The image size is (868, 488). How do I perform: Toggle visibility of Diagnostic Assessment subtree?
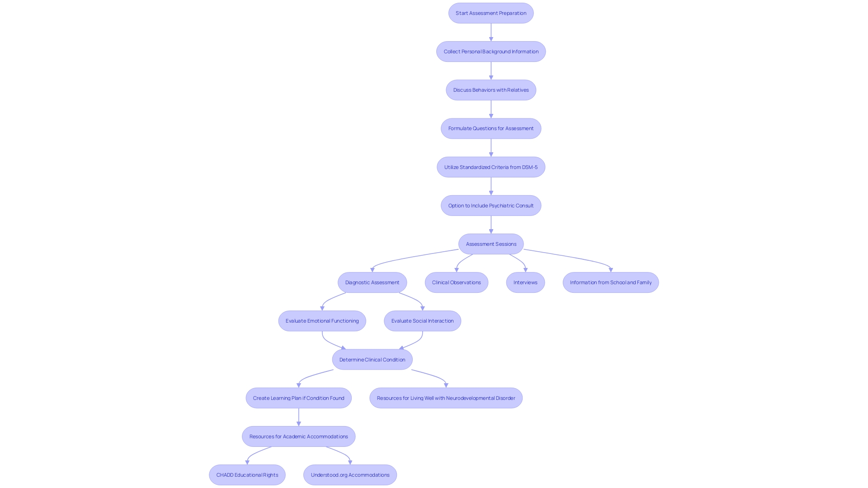click(372, 282)
